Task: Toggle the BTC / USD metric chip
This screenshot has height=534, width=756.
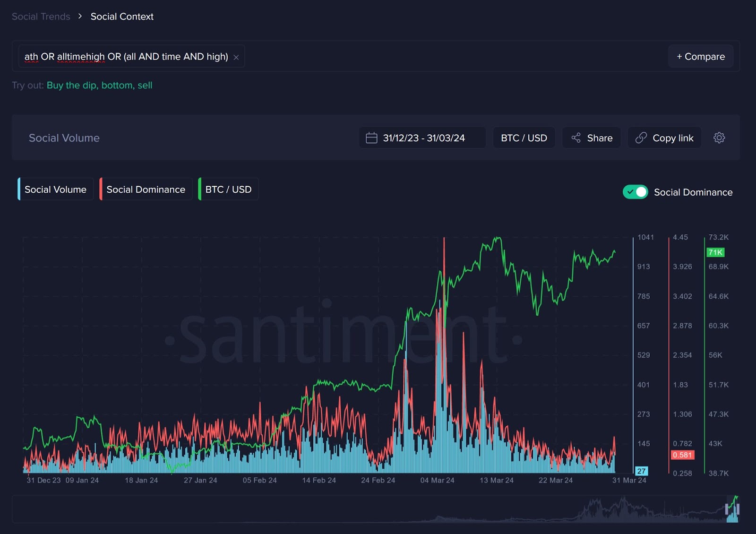Action: click(x=229, y=189)
